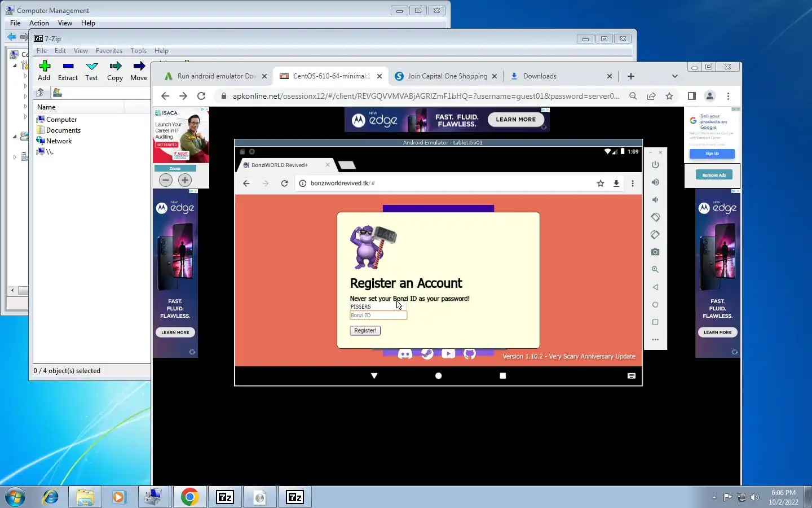The image size is (812, 508).
Task: Focus the Bonzi ID input field
Action: tap(378, 316)
